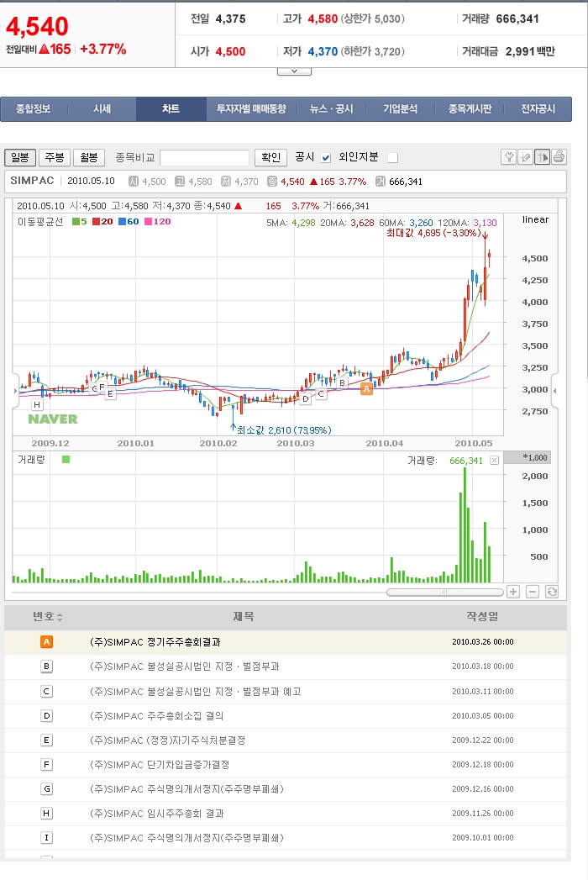Select disclosure marker C on chart

[321, 394]
